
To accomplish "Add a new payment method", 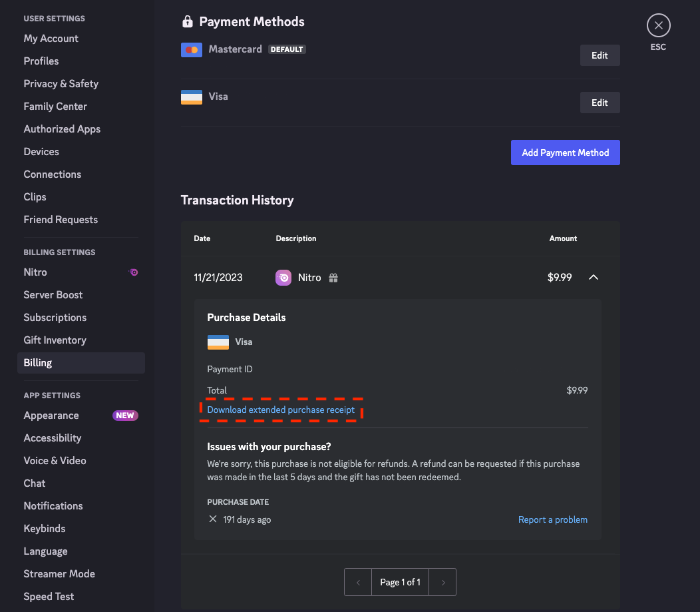I will click(x=565, y=153).
